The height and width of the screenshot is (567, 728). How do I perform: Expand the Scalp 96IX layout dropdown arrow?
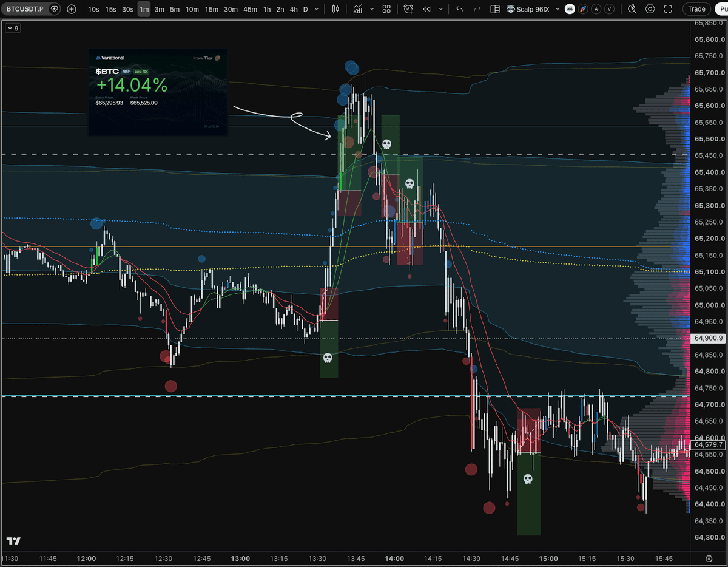coord(557,9)
